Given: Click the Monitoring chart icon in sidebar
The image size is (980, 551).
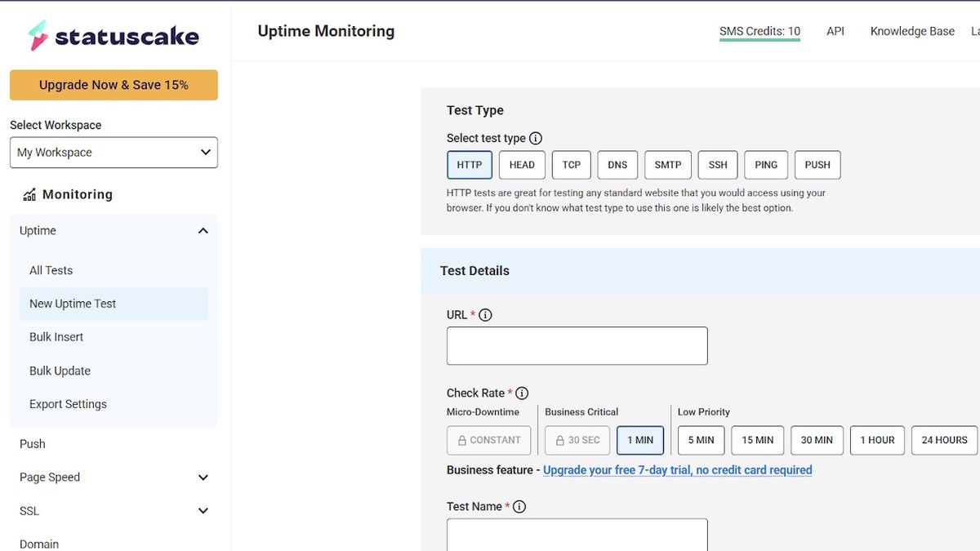Looking at the screenshot, I should point(26,193).
